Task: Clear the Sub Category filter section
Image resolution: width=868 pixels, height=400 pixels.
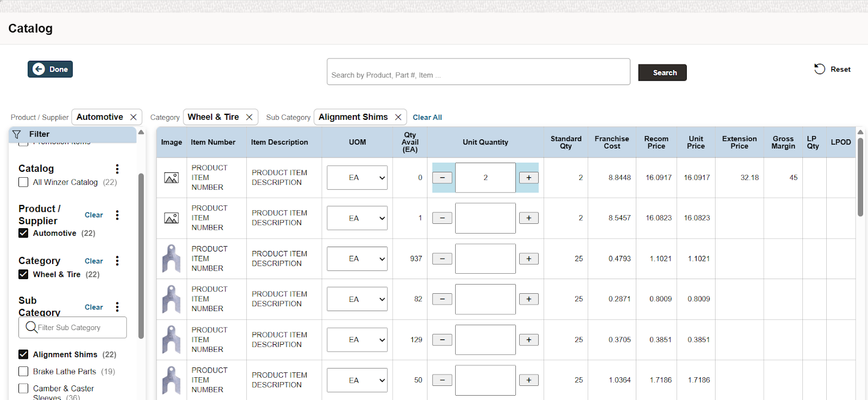Action: point(94,307)
